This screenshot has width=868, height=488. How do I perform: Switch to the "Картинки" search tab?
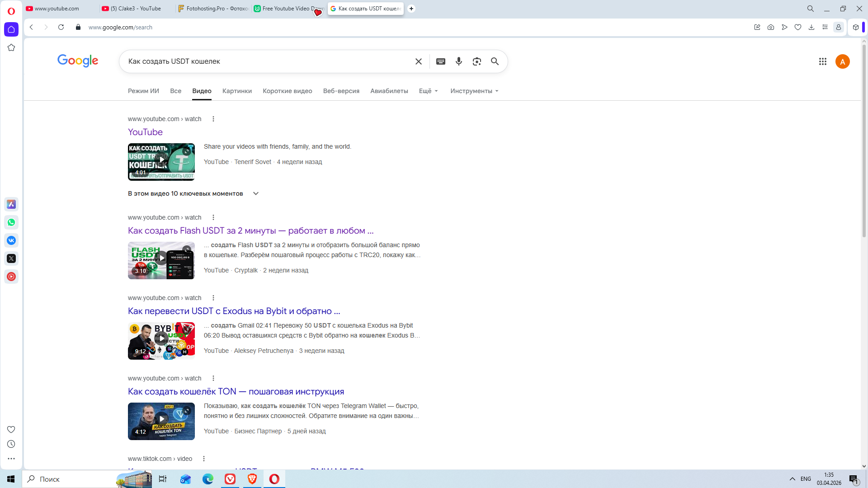pyautogui.click(x=237, y=91)
